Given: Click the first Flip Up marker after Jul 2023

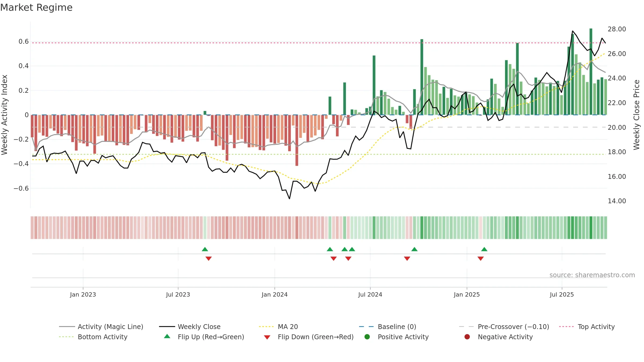Looking at the screenshot, I should [x=205, y=249].
